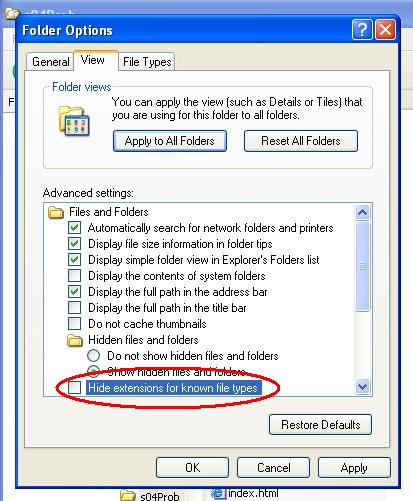
Task: Uncheck Display file size information in folder tips
Action: click(x=74, y=244)
